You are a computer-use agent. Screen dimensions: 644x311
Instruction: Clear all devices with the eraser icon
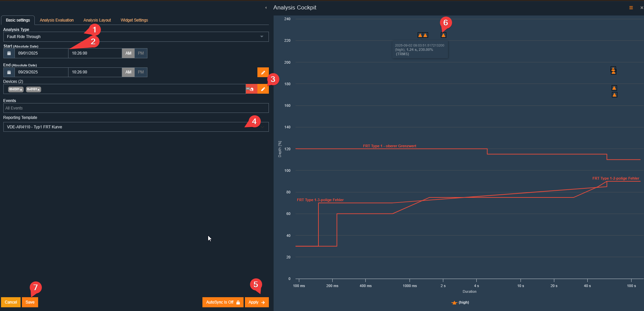click(x=251, y=89)
